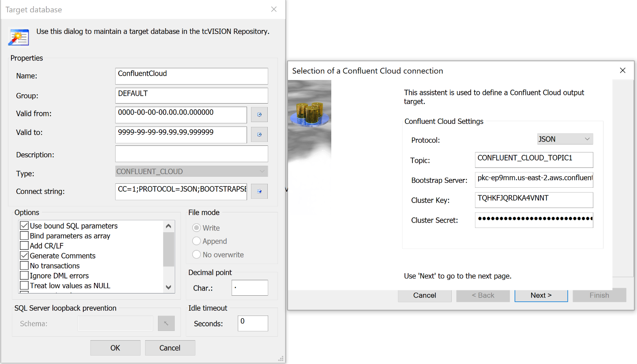
Task: Open the Type CONFLUENT_CLOUD dropdown
Action: click(191, 171)
